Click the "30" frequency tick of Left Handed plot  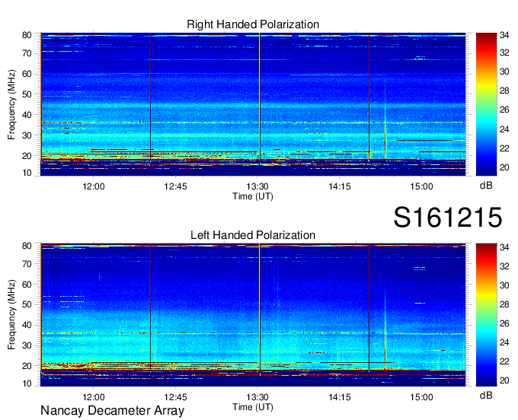27,345
